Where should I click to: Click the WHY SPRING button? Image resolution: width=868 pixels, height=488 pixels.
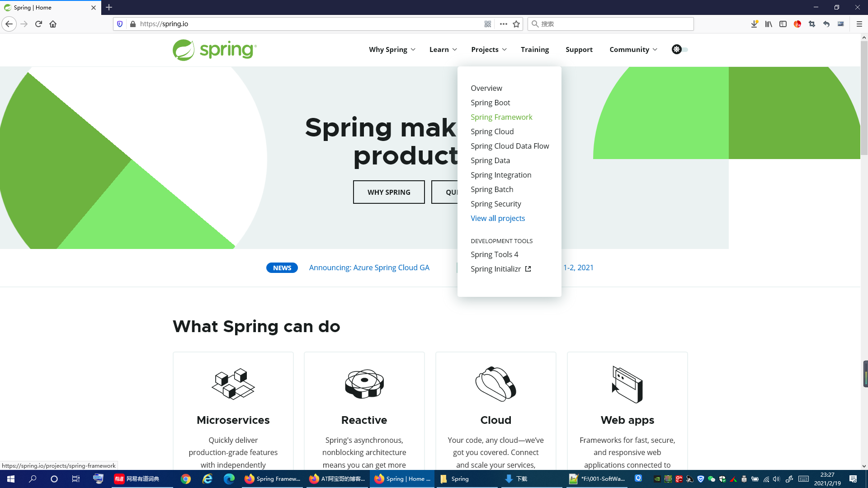click(x=388, y=192)
